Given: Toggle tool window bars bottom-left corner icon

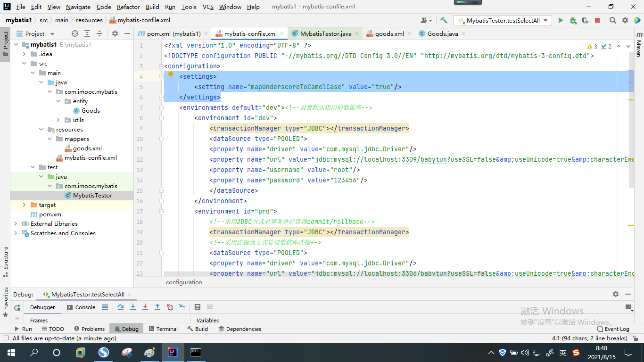Looking at the screenshot, I should [5, 338].
